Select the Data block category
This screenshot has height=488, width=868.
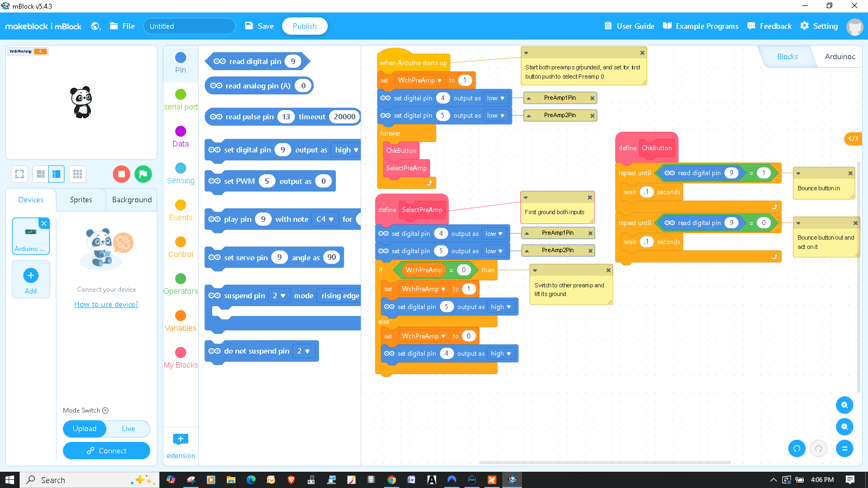point(181,137)
